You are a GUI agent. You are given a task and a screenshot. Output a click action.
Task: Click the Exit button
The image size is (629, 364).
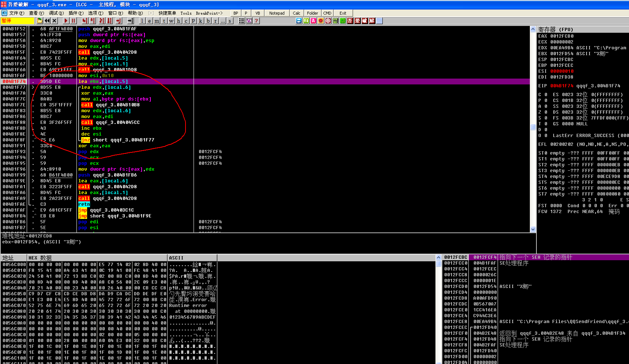[x=343, y=13]
